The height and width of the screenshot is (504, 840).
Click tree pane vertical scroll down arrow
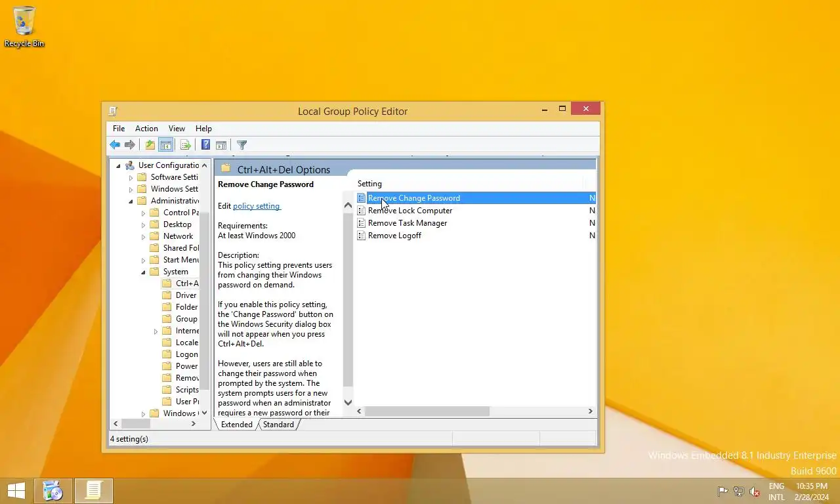[x=204, y=413]
